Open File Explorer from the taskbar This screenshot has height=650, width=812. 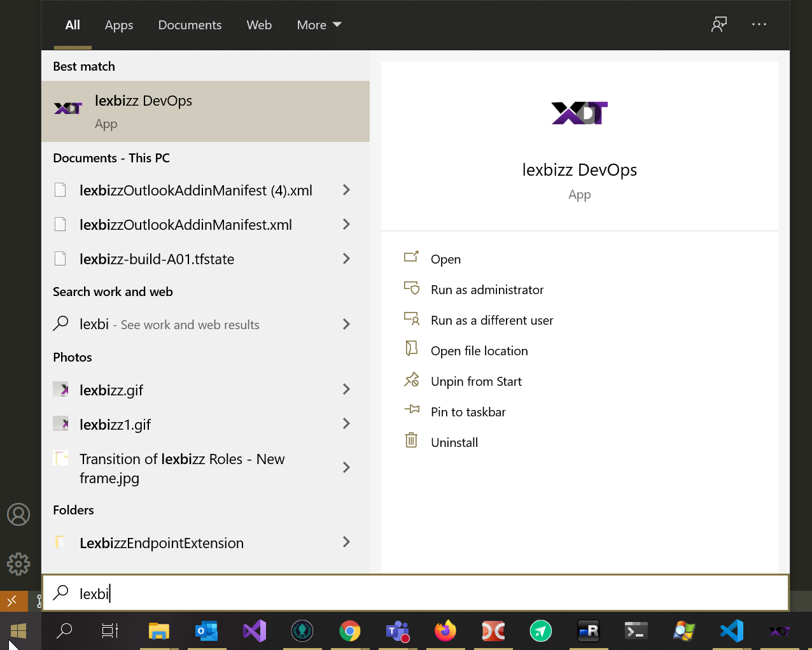[158, 631]
